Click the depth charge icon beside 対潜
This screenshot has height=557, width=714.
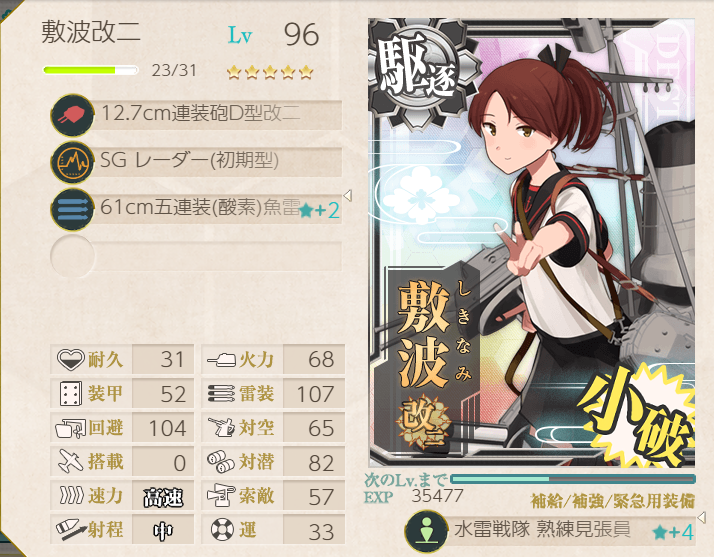tap(221, 462)
